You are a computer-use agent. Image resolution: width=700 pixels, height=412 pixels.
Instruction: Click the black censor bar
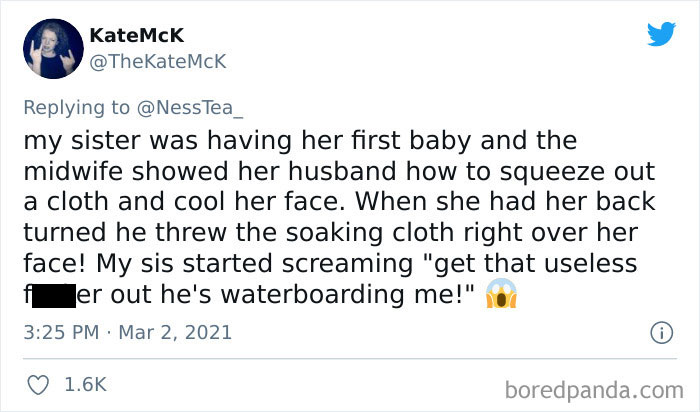coord(54,294)
